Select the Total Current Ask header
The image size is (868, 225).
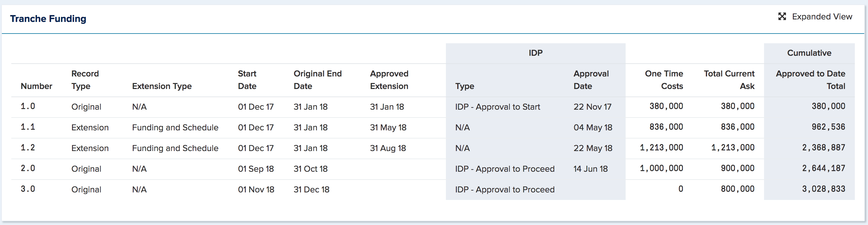click(729, 80)
